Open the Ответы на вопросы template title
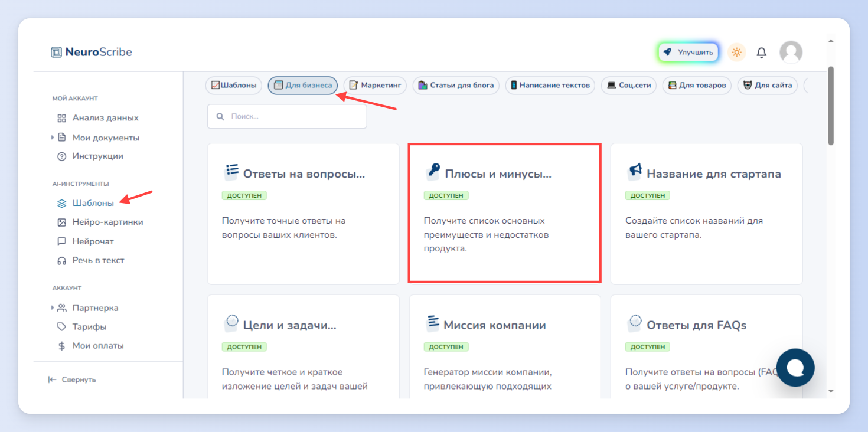The image size is (868, 432). 304,174
